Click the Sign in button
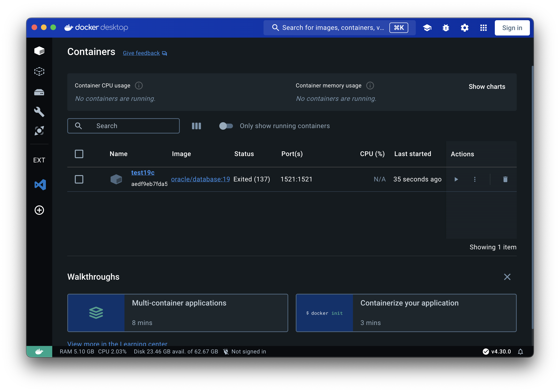560x392 pixels. (x=512, y=28)
